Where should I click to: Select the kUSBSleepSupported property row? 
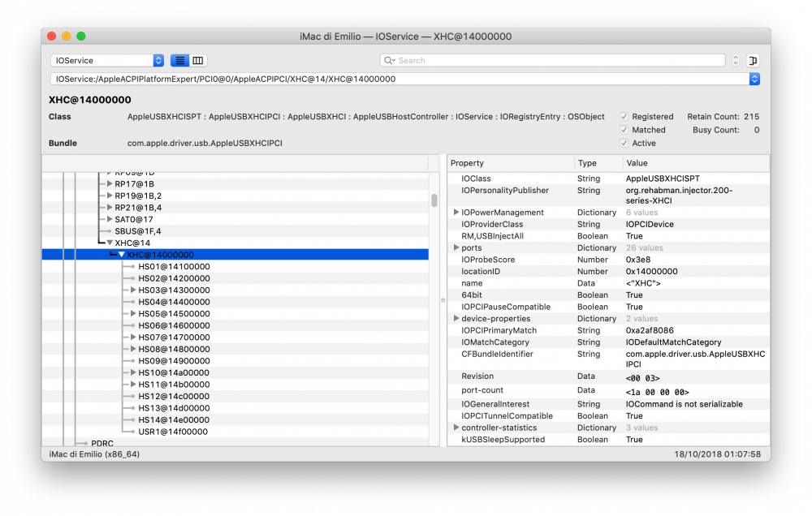[x=608, y=440]
